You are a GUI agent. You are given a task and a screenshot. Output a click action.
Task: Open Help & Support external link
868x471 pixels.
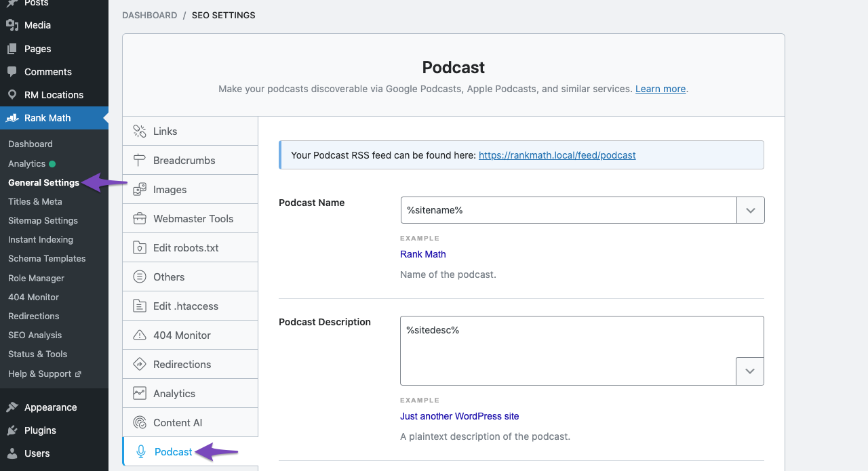pos(44,373)
